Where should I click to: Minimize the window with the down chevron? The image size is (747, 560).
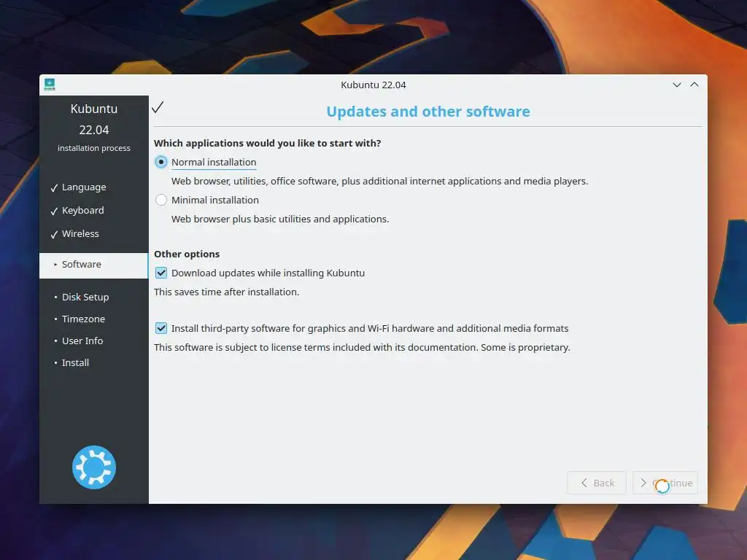click(676, 85)
